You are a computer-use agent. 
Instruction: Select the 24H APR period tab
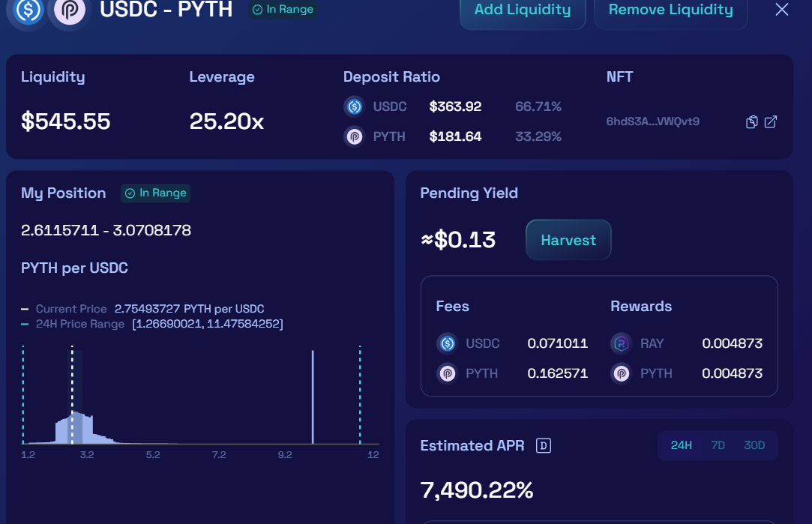tap(681, 445)
